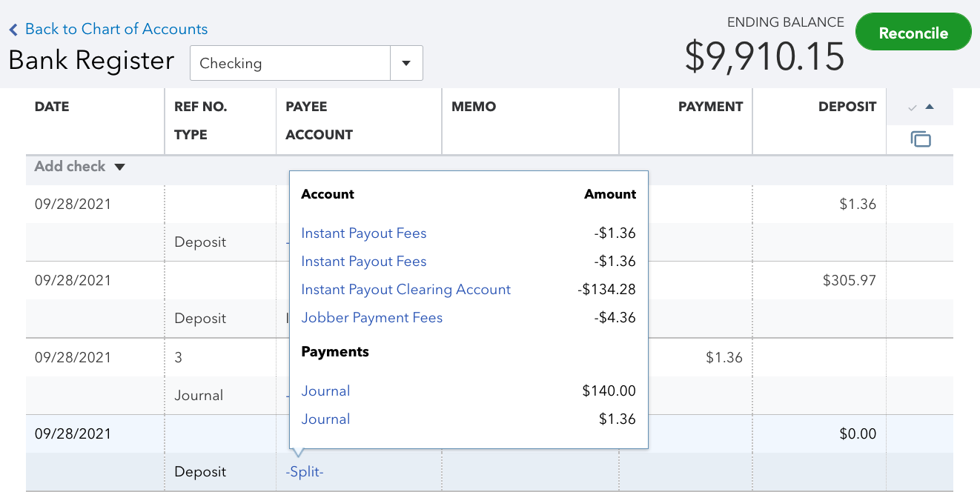Viewport: 980px width, 492px height.
Task: Expand the Add check type menu
Action: [119, 167]
